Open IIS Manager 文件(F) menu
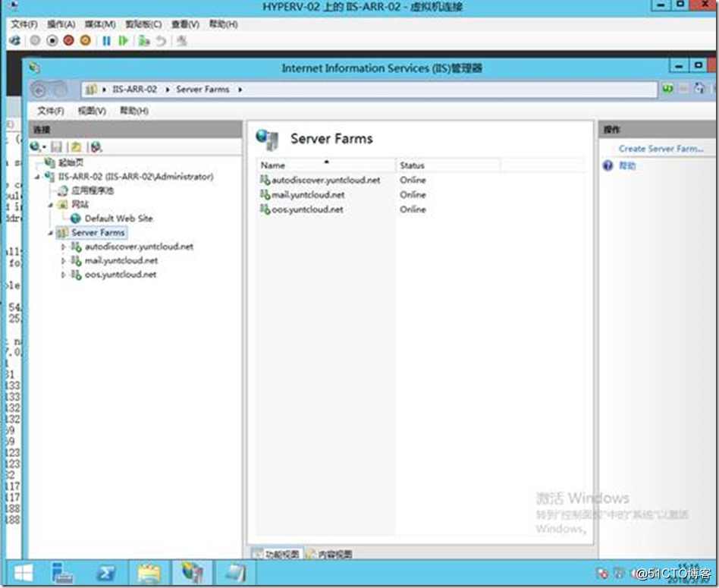Image resolution: width=719 pixels, height=588 pixels. [x=51, y=111]
